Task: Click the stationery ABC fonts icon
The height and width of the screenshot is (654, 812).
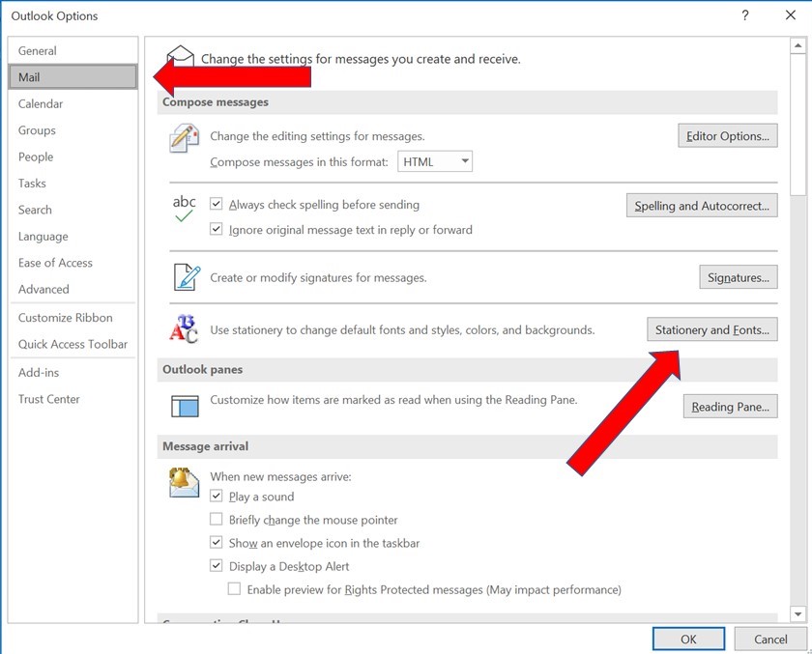Action: pyautogui.click(x=184, y=329)
